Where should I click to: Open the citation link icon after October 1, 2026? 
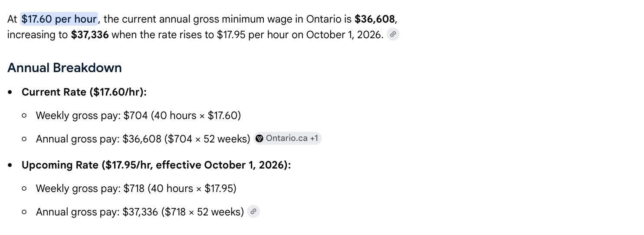click(393, 34)
